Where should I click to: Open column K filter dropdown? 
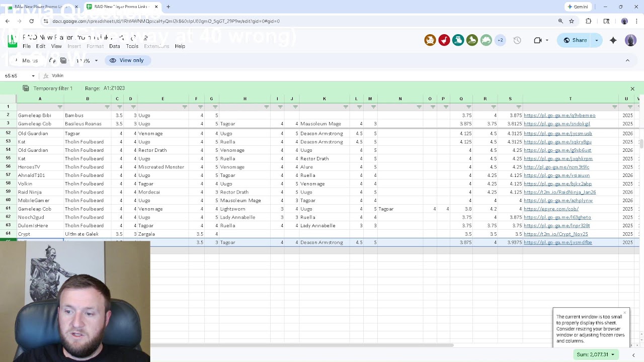(x=346, y=107)
